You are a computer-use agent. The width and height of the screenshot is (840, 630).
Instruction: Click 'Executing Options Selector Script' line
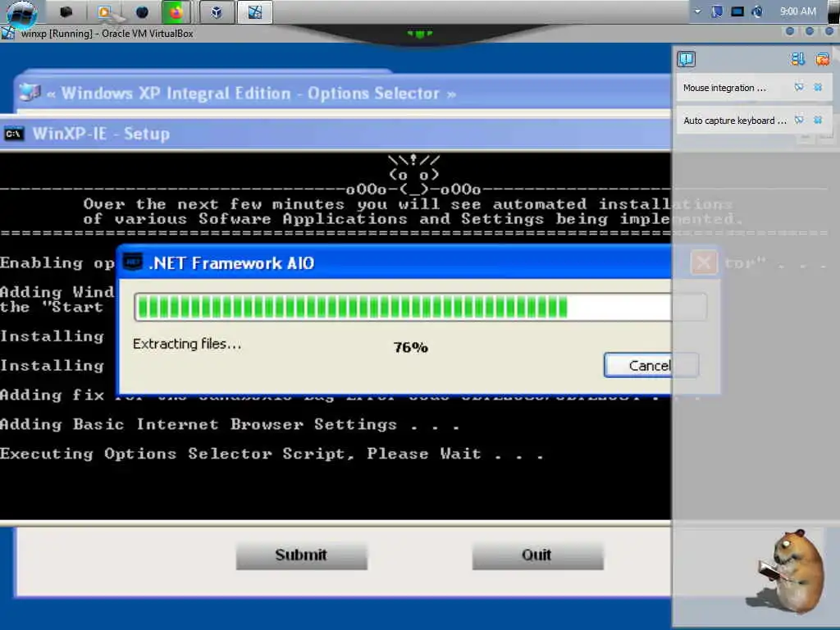[x=272, y=454]
